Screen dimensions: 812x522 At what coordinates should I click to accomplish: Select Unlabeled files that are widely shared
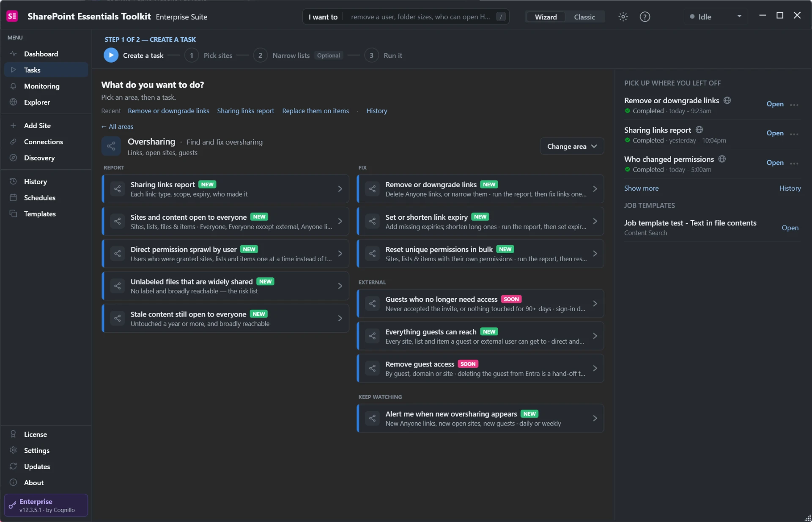coord(225,286)
